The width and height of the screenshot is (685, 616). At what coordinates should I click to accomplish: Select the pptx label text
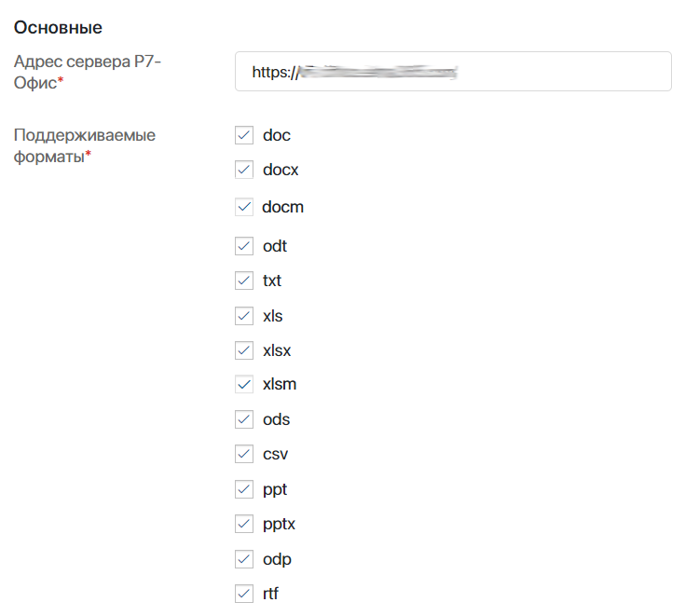pyautogui.click(x=280, y=525)
